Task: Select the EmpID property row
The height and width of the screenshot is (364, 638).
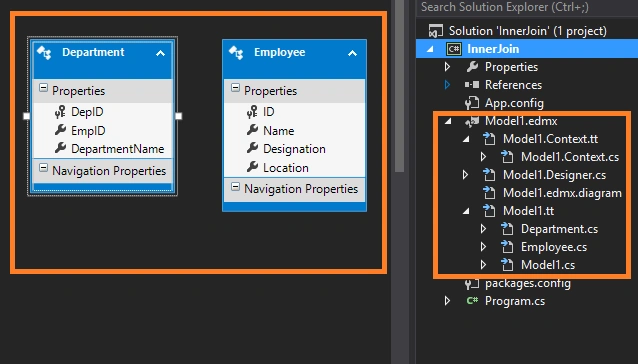Action: [x=103, y=131]
